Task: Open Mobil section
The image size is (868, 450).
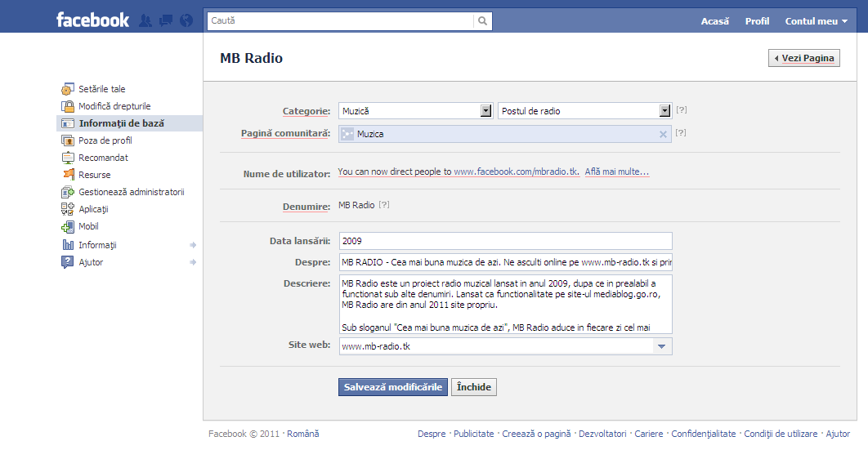Action: [x=88, y=226]
